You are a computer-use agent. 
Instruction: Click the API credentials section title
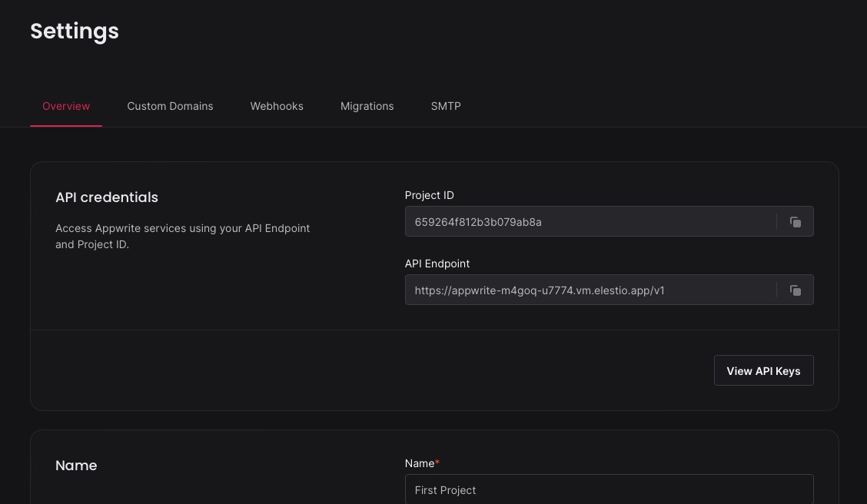(x=106, y=197)
